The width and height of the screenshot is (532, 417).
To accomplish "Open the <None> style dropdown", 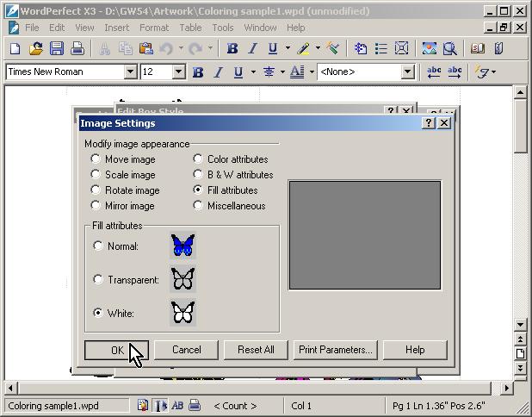I will coord(408,72).
